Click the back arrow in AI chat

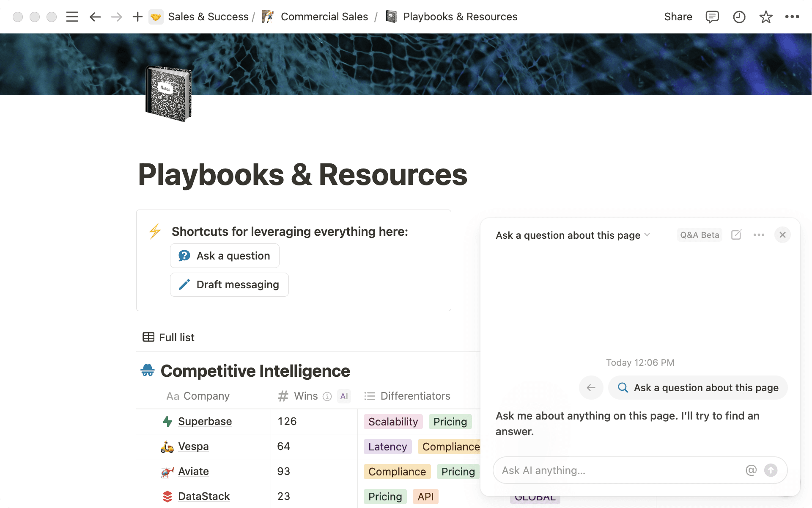[x=591, y=387]
